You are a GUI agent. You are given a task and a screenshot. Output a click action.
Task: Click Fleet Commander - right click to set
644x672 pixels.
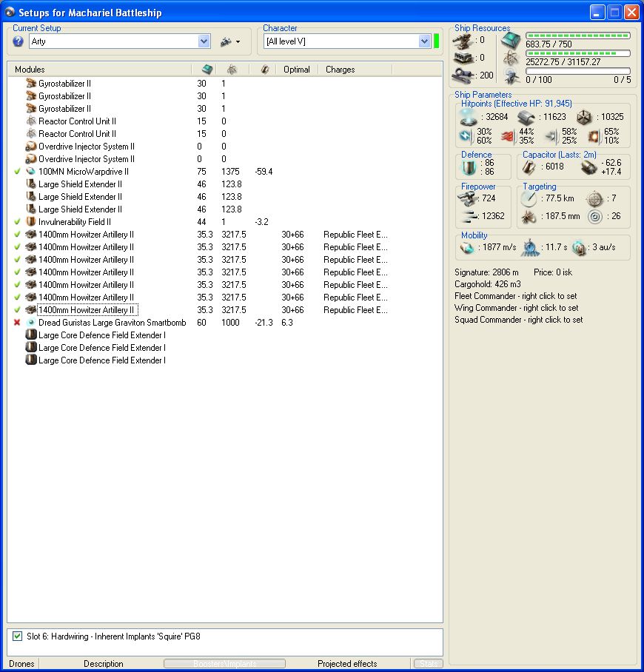tap(515, 296)
